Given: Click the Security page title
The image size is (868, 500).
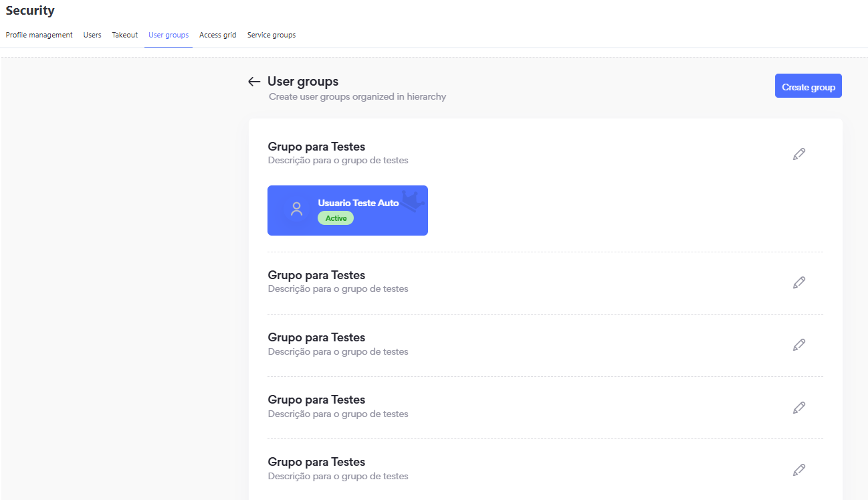Looking at the screenshot, I should click(x=30, y=11).
